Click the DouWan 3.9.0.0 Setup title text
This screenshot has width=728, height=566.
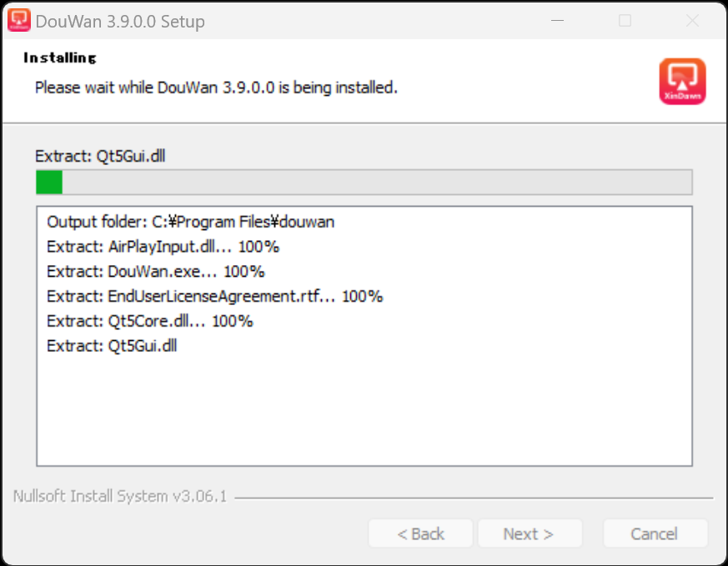tap(120, 22)
